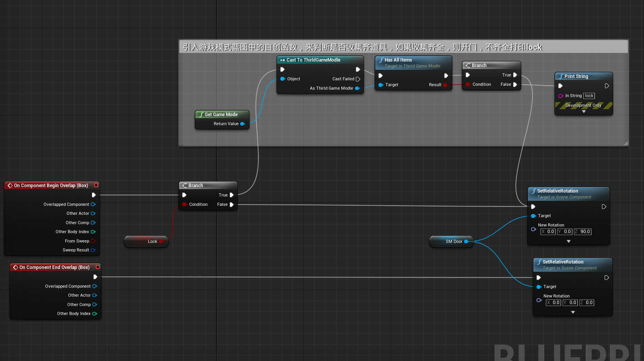644x361 pixels.
Task: Click lower Branch node input execution pin
Action: pyautogui.click(x=185, y=195)
